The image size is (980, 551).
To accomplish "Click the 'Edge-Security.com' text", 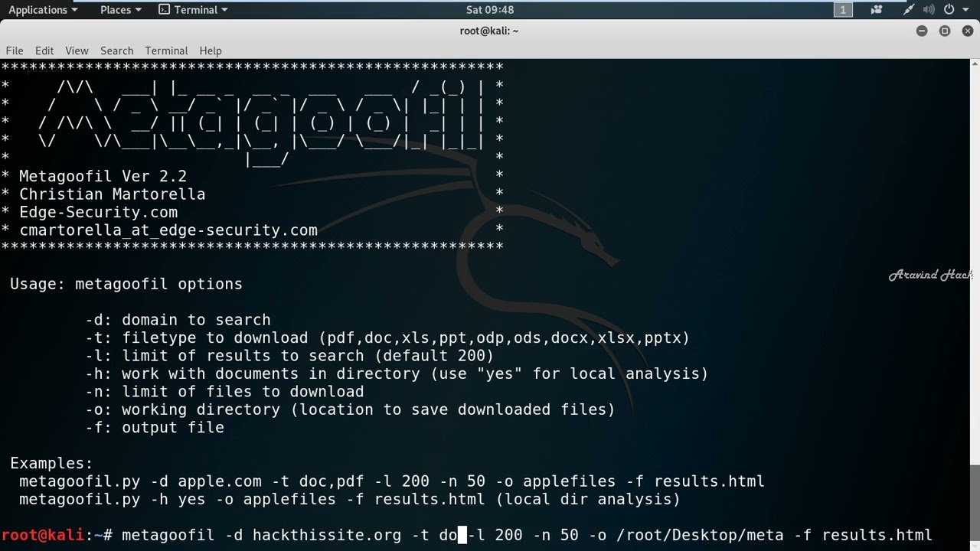I will point(98,212).
